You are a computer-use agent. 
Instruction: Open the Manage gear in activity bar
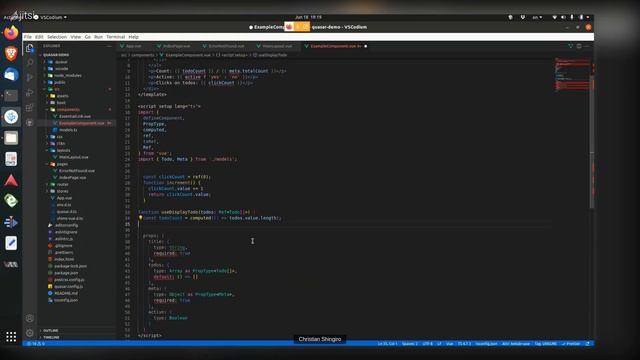[30, 333]
